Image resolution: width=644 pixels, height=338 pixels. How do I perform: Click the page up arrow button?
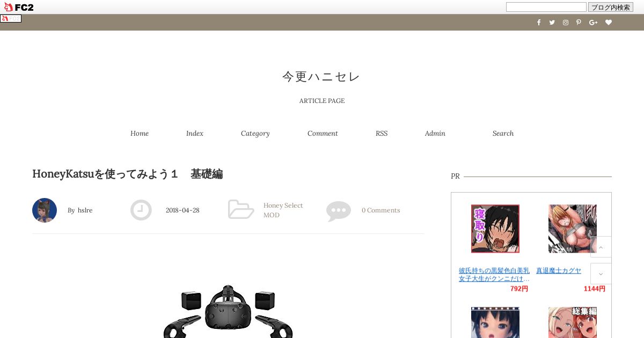tap(601, 247)
